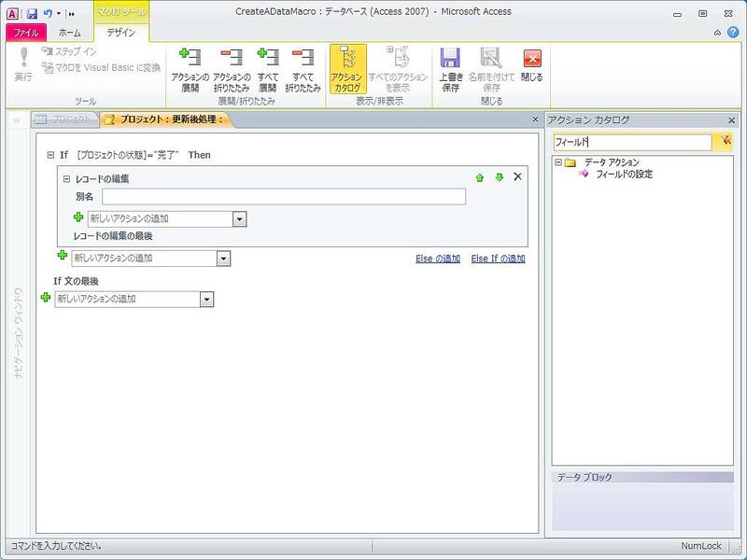Save with the quick access floppy icon
The width and height of the screenshot is (747, 560).
(32, 14)
